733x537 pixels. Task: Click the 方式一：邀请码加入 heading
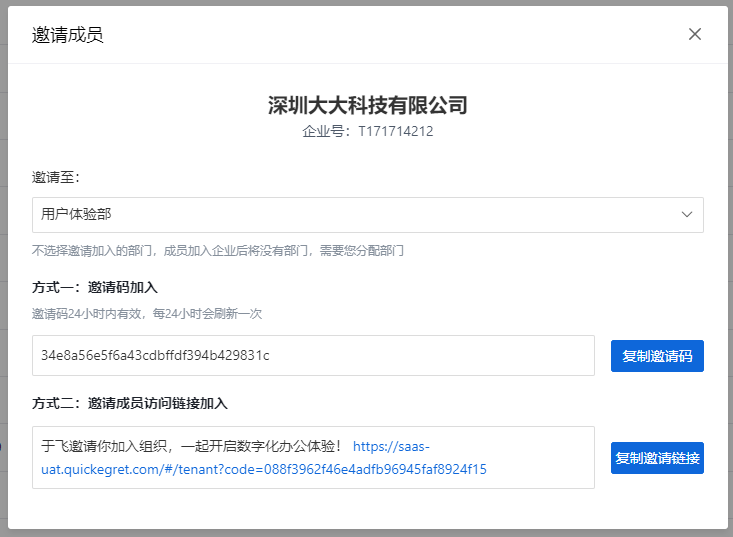click(95, 287)
